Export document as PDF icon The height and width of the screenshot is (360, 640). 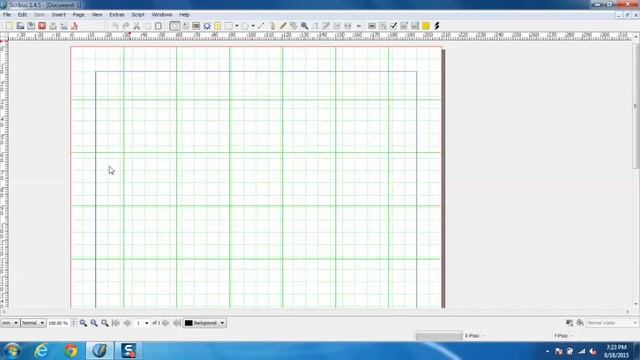point(74,26)
